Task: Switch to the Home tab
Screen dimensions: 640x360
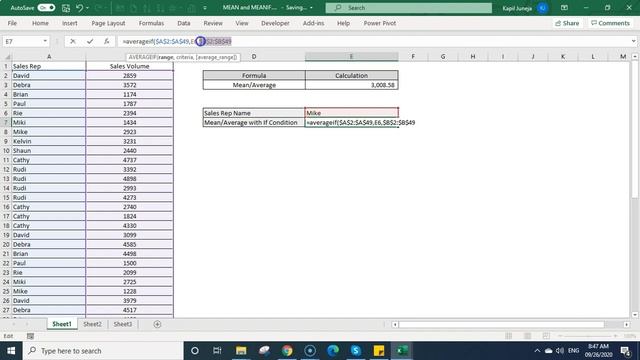Action: click(x=40, y=23)
